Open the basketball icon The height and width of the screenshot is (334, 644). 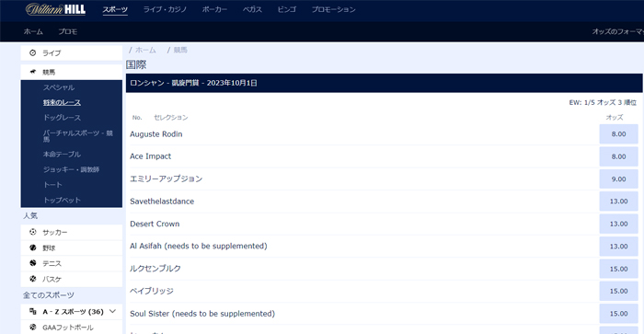coord(33,279)
